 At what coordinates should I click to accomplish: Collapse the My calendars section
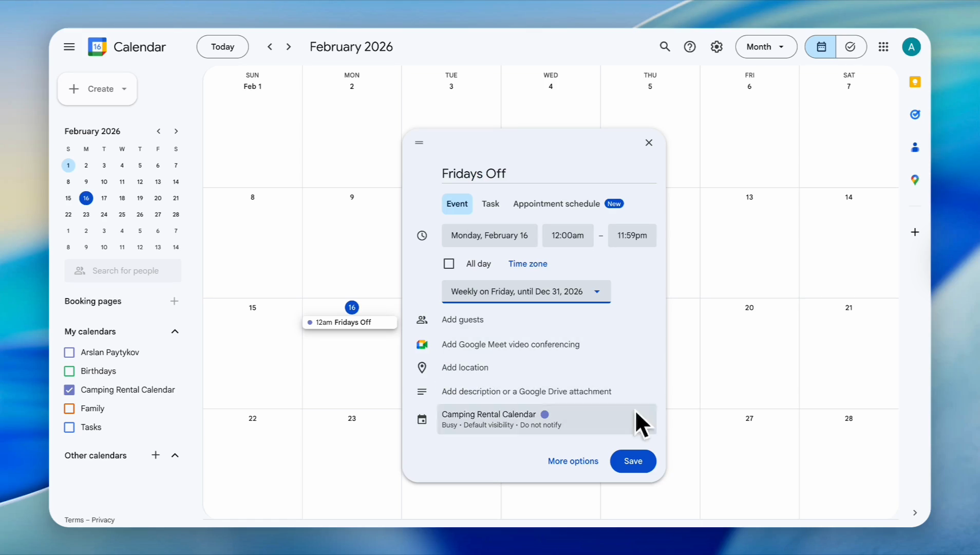[175, 331]
